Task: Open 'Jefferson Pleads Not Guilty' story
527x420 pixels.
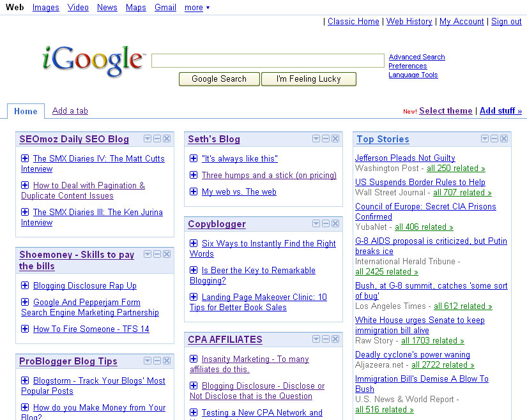Action: (405, 158)
